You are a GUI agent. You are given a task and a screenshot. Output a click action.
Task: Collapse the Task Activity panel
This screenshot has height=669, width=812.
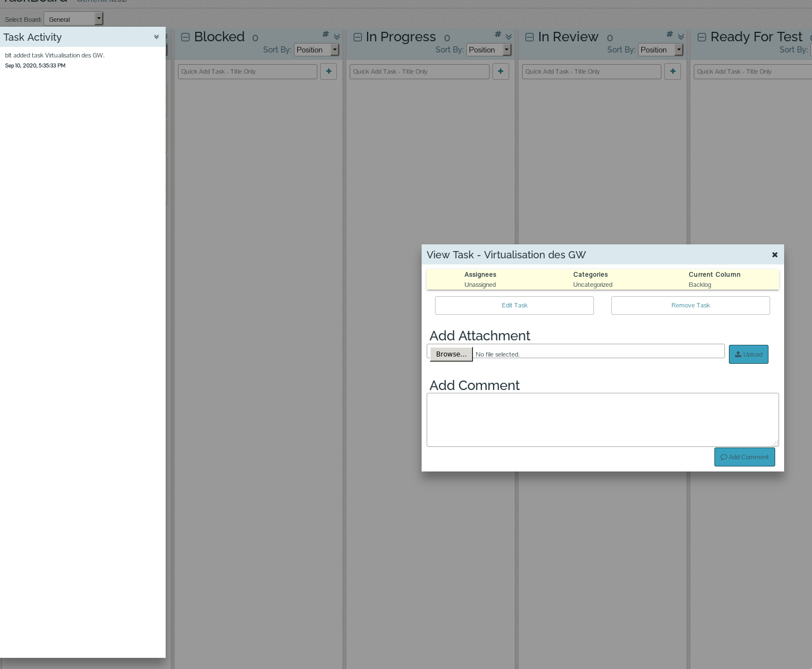(x=156, y=36)
